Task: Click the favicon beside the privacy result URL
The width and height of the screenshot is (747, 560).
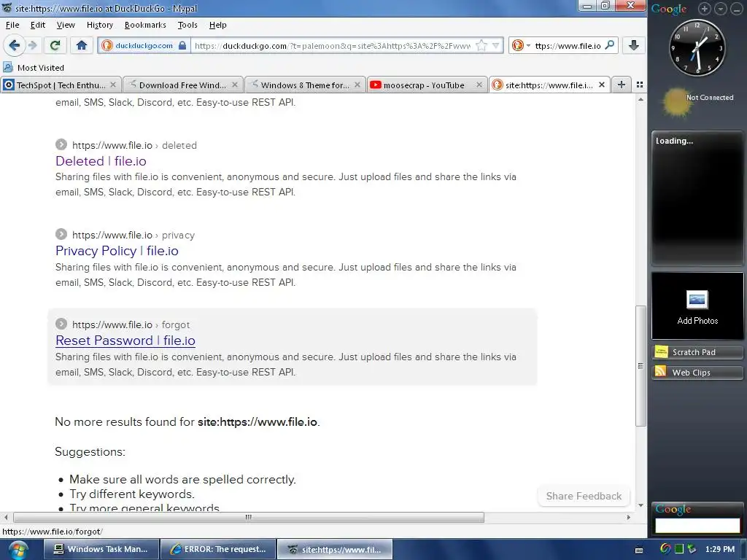Action: [x=61, y=234]
